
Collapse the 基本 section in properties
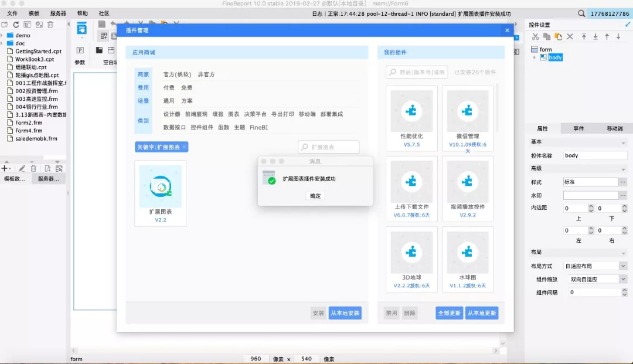(623, 142)
